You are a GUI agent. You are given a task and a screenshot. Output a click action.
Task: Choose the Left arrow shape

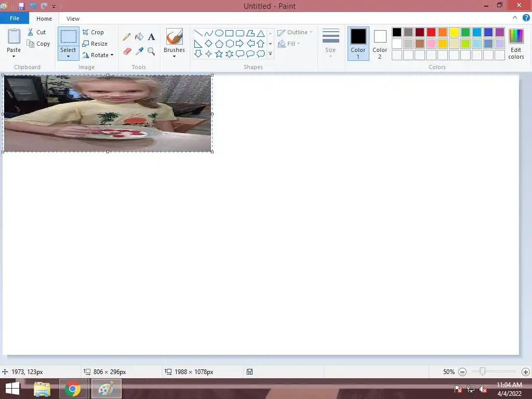click(x=250, y=44)
